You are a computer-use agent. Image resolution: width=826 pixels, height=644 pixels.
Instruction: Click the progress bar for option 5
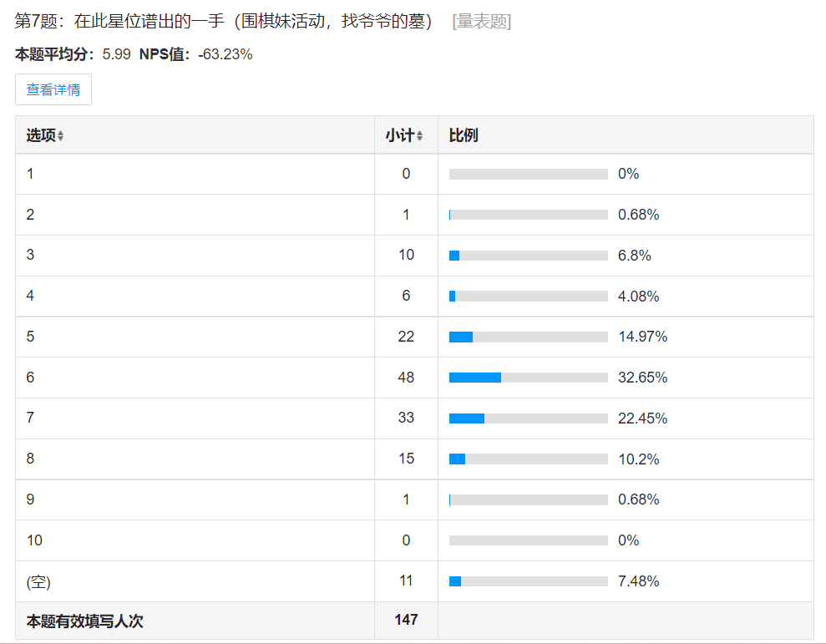click(528, 337)
